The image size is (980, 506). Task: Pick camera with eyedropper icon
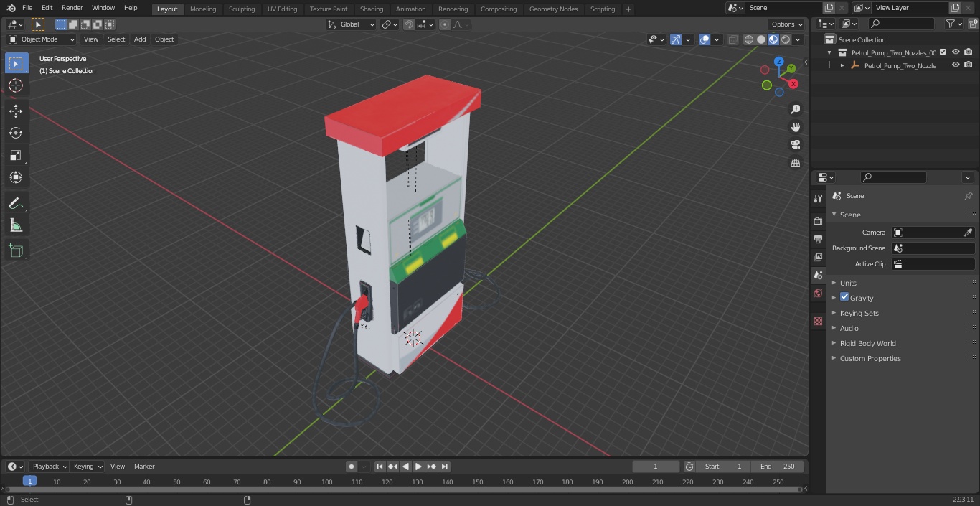pyautogui.click(x=968, y=233)
